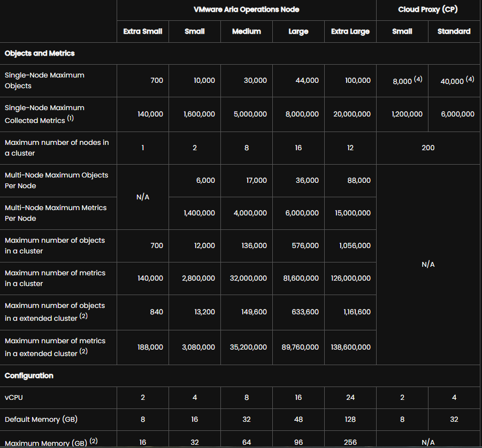The height and width of the screenshot is (448, 482).
Task: Click the 'Configuration' section heading
Action: (29, 376)
